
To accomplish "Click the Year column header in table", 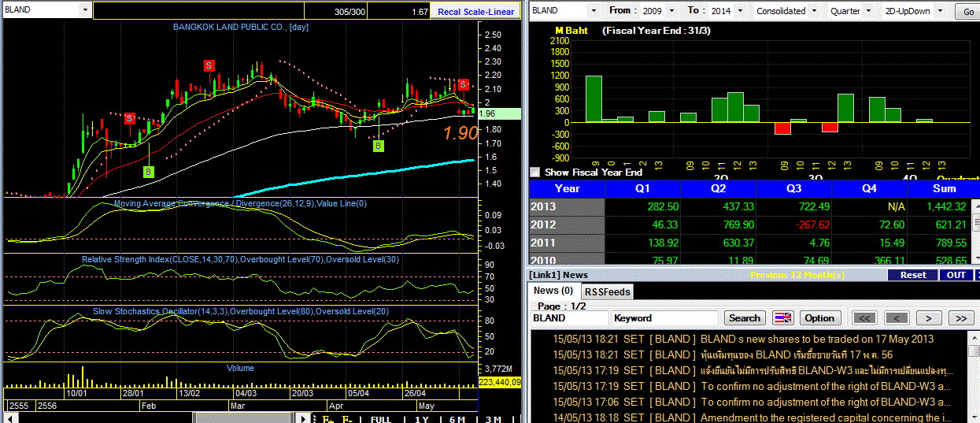I will point(567,188).
